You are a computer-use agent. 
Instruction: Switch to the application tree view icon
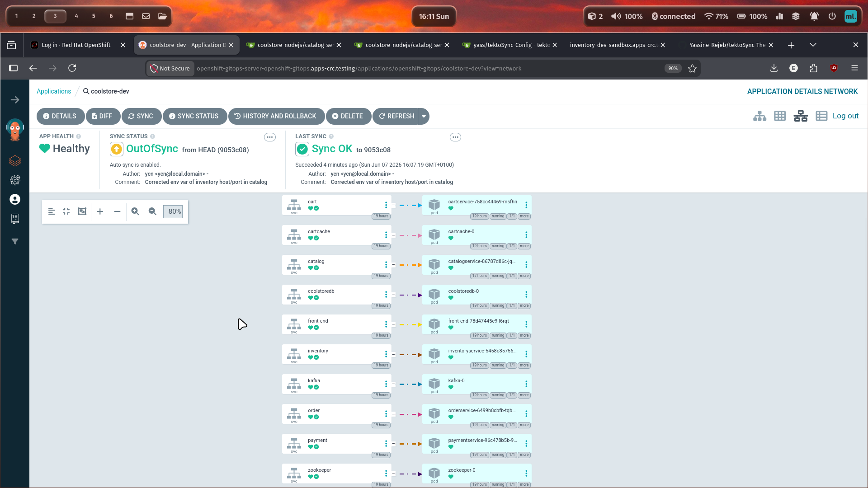[x=759, y=116]
